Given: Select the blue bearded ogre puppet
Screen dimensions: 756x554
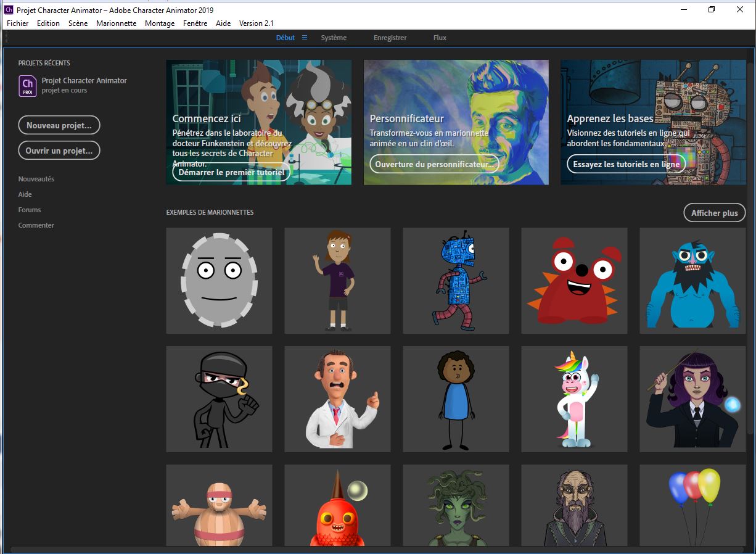Looking at the screenshot, I should [692, 281].
